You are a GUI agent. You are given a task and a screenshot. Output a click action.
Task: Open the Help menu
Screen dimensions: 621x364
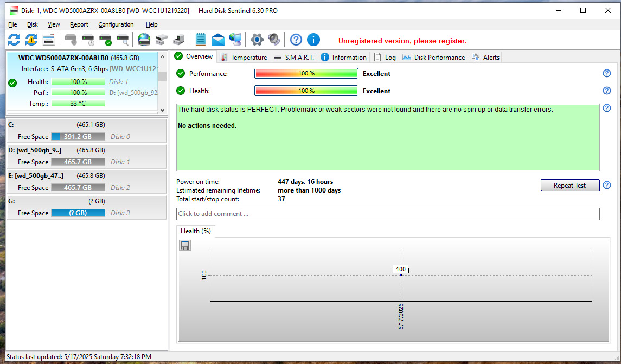click(x=152, y=24)
